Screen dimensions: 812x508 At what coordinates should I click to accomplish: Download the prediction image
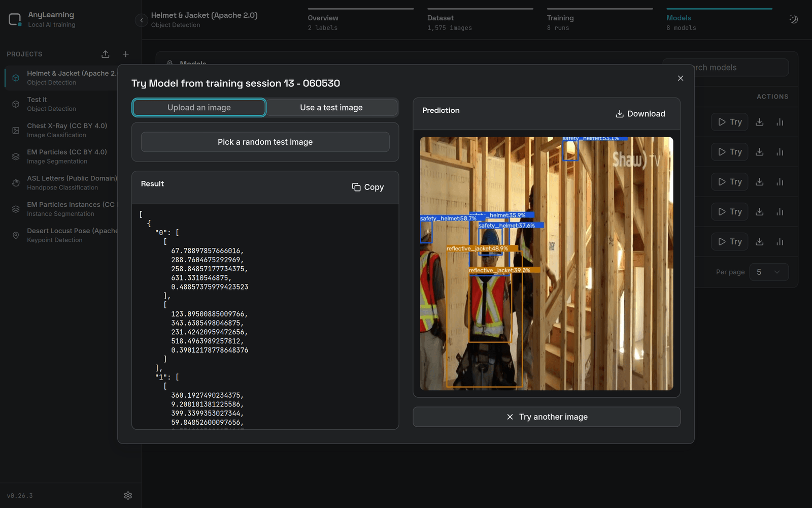pos(640,114)
